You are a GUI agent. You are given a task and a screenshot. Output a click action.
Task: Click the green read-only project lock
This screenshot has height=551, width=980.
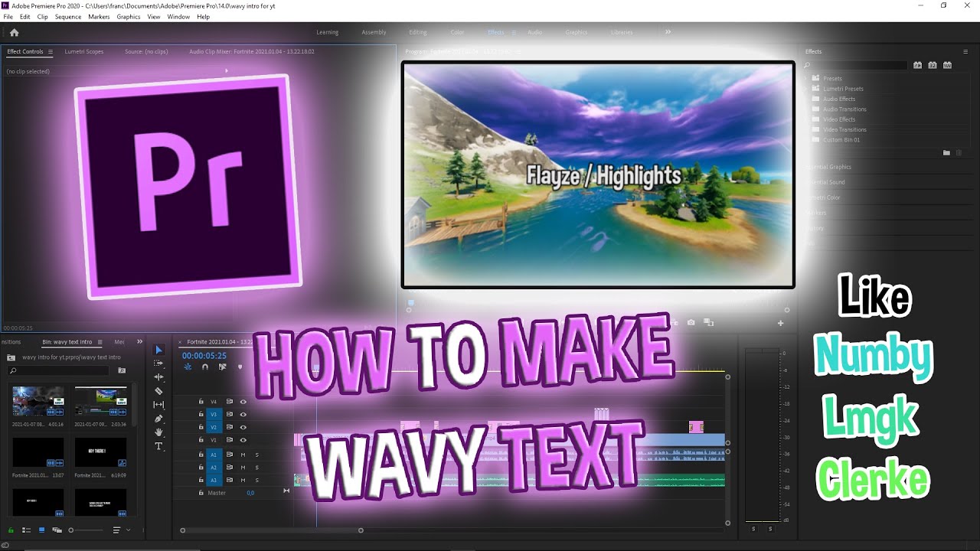[x=11, y=530]
